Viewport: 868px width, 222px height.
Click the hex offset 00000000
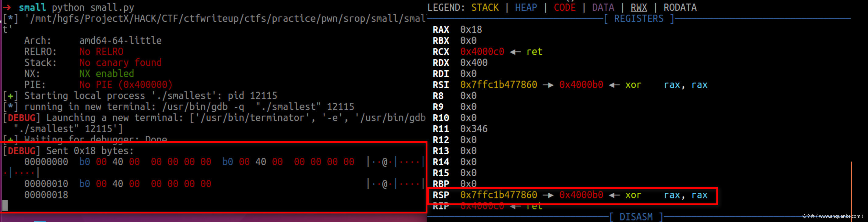point(46,162)
